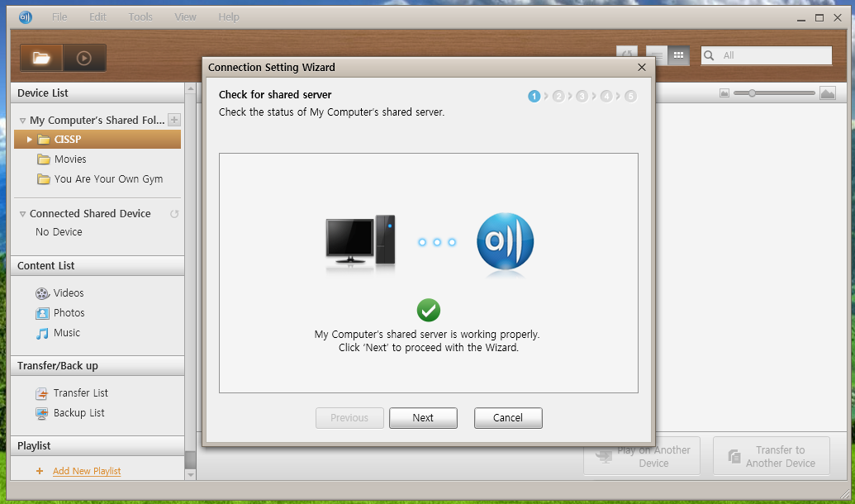Add a shared folder with plus icon
This screenshot has width=855, height=504.
(174, 120)
